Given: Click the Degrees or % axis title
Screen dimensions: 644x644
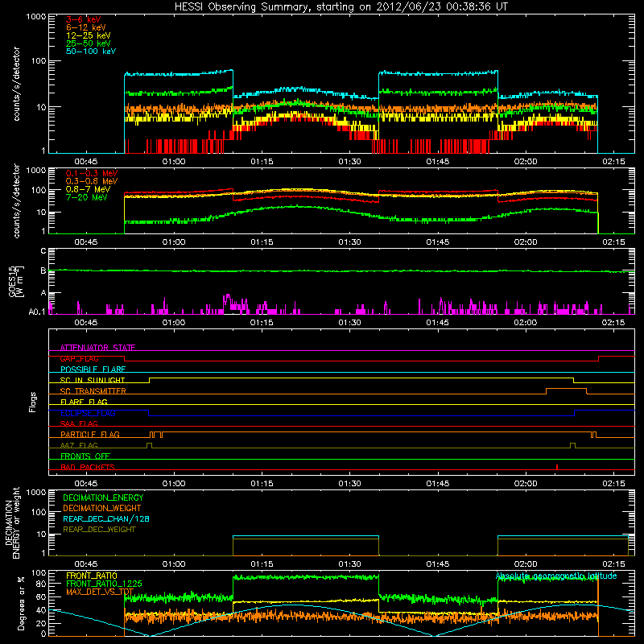Looking at the screenshot, I should [21, 603].
